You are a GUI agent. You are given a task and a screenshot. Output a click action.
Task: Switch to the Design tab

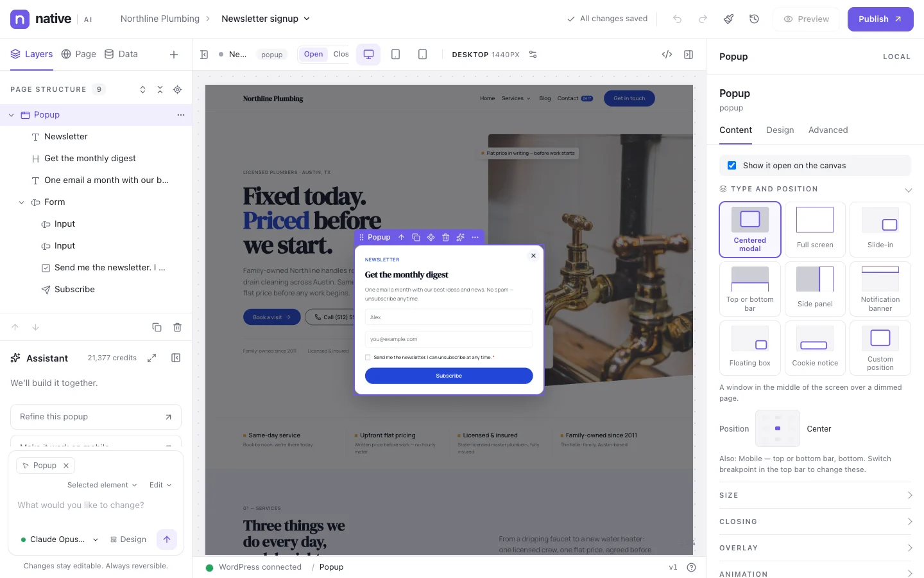[780, 130]
